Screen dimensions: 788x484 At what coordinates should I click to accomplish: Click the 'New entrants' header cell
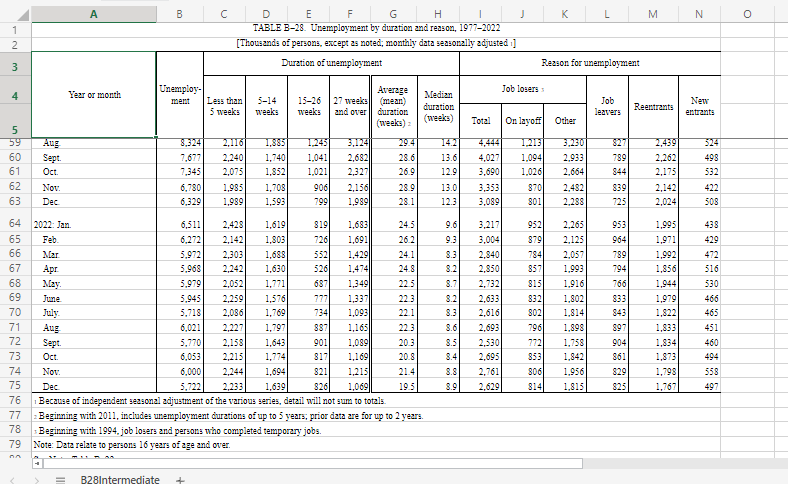click(x=699, y=106)
